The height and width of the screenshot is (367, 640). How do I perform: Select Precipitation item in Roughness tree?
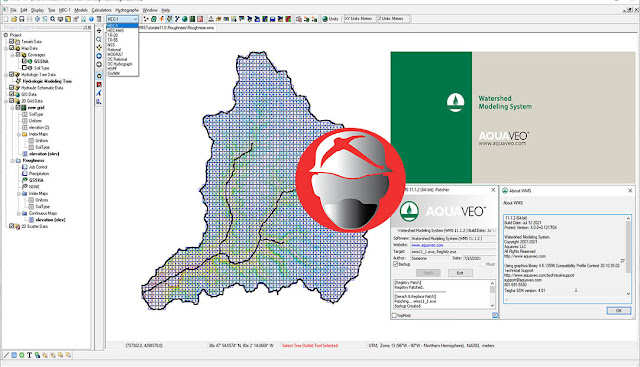[x=38, y=173]
